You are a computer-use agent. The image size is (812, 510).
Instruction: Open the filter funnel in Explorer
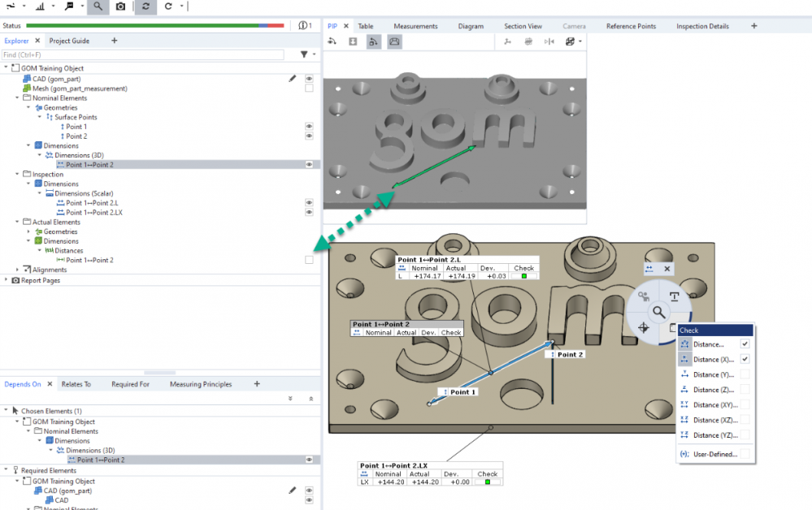click(305, 54)
